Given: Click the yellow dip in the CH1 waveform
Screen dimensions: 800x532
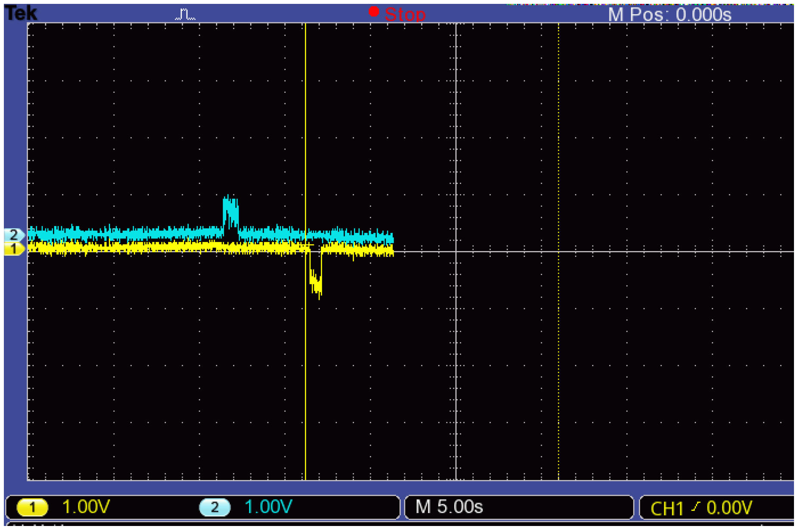Looking at the screenshot, I should pyautogui.click(x=316, y=279).
